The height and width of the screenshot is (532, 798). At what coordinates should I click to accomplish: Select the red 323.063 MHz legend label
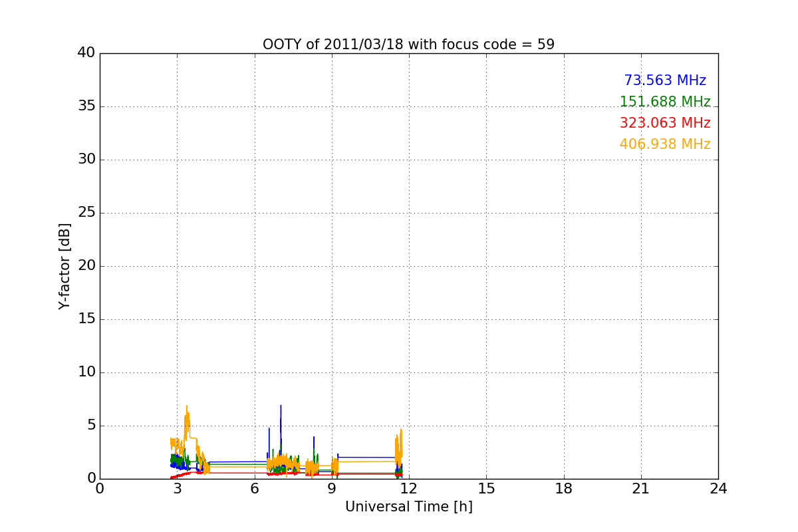point(665,123)
